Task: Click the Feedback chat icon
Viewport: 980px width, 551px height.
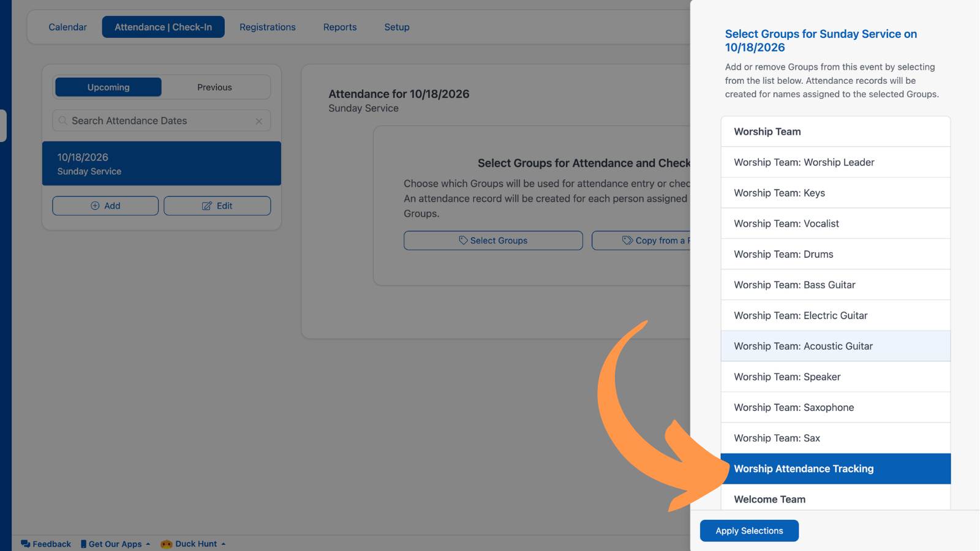Action: point(25,544)
